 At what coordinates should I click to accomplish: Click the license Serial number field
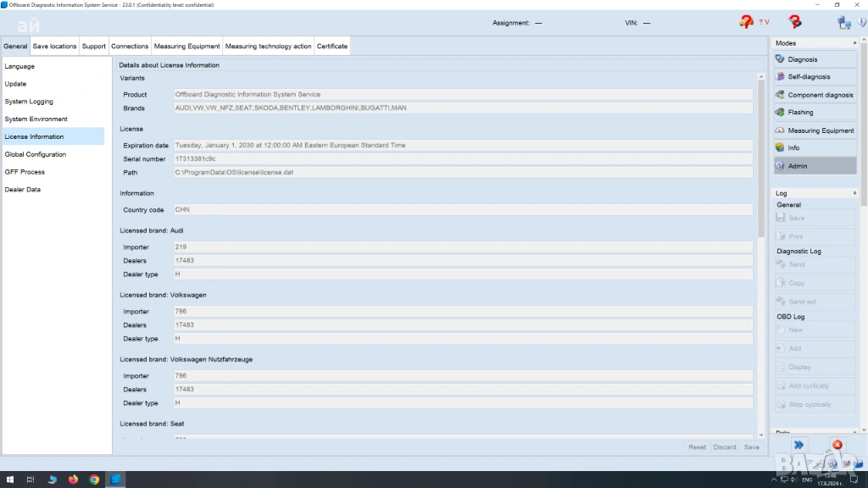point(463,158)
